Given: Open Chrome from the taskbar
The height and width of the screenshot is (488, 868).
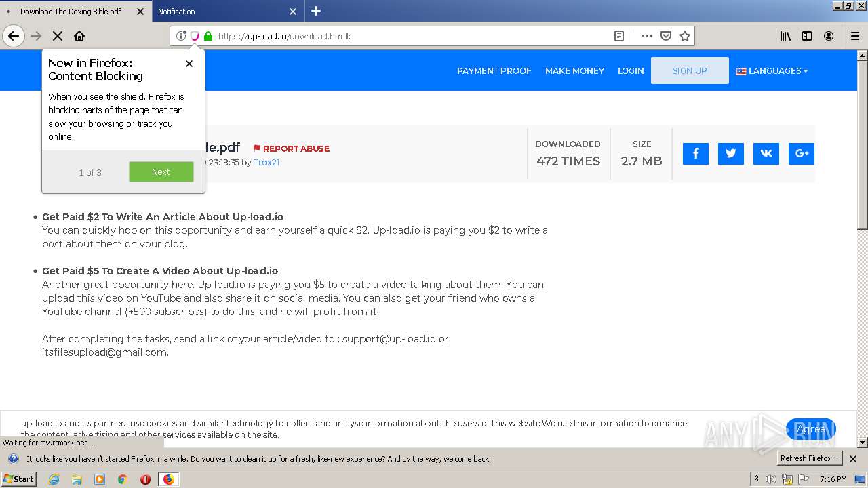Looking at the screenshot, I should [122, 479].
